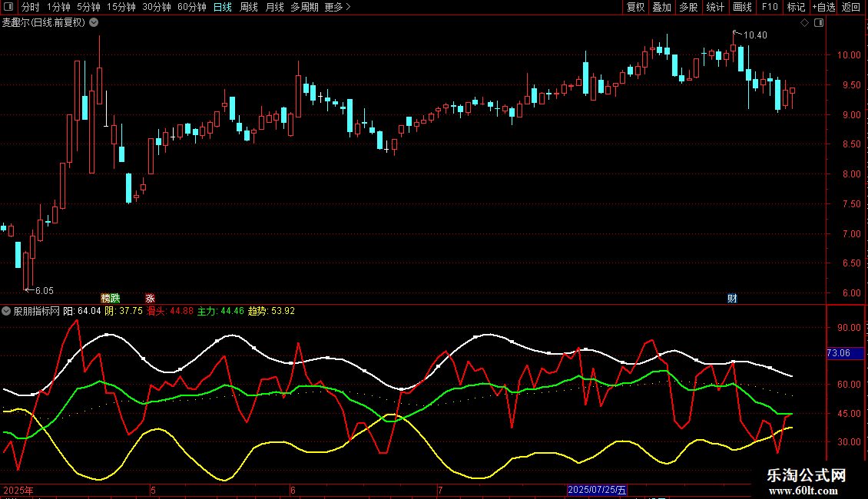Image resolution: width=868 pixels, height=499 pixels.
Task: Click the 榜 marker below the candles
Action: click(x=105, y=299)
